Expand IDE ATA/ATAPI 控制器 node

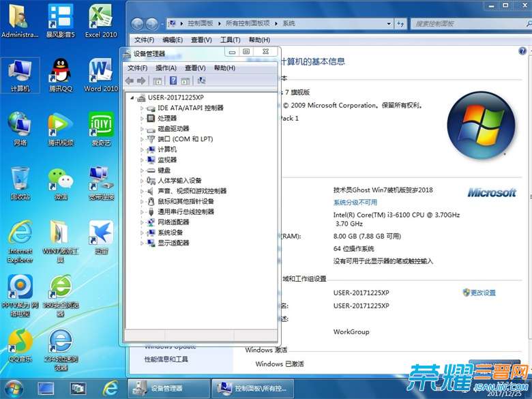point(142,108)
